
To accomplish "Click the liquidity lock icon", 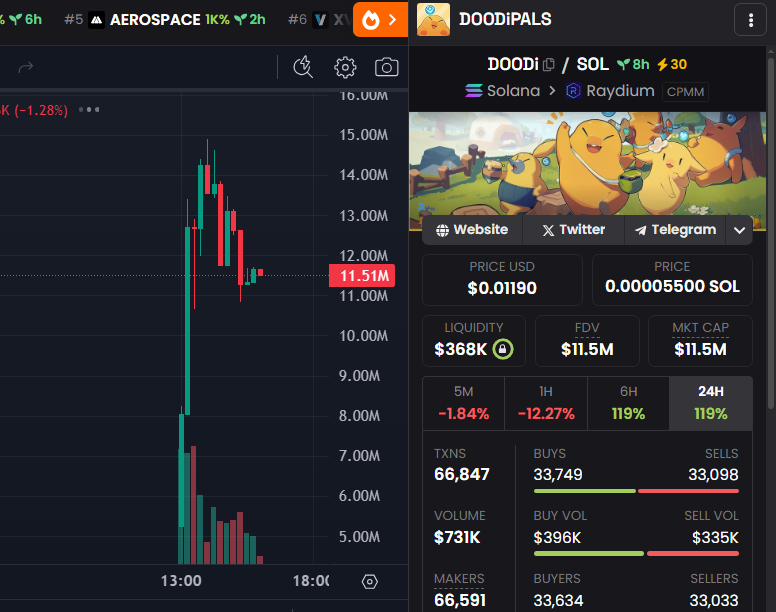I will pos(503,349).
